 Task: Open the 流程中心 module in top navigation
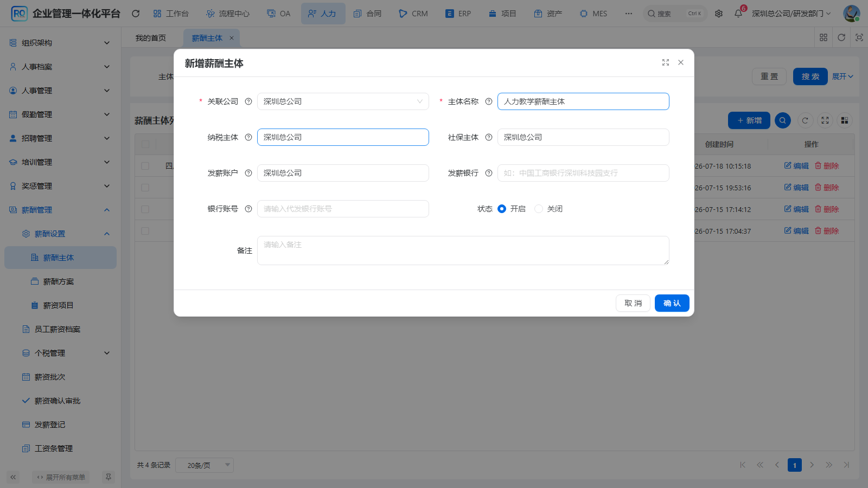pyautogui.click(x=228, y=14)
